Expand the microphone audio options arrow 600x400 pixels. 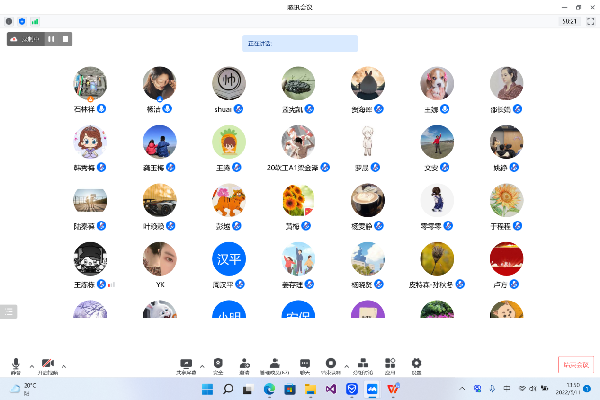(31, 364)
